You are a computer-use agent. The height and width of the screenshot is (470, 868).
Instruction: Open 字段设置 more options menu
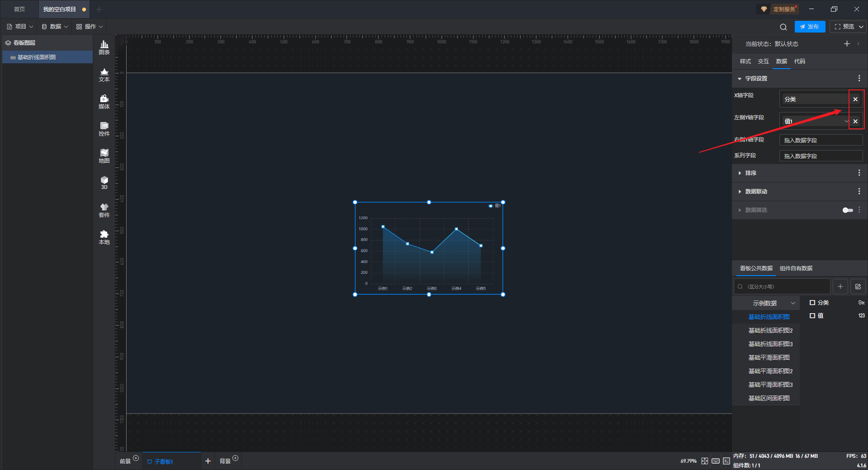point(859,79)
